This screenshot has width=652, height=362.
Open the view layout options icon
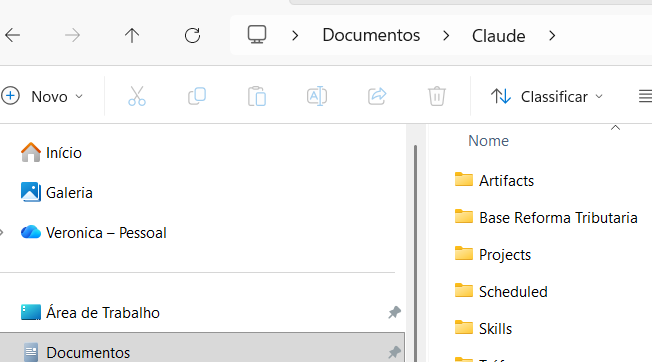point(645,96)
